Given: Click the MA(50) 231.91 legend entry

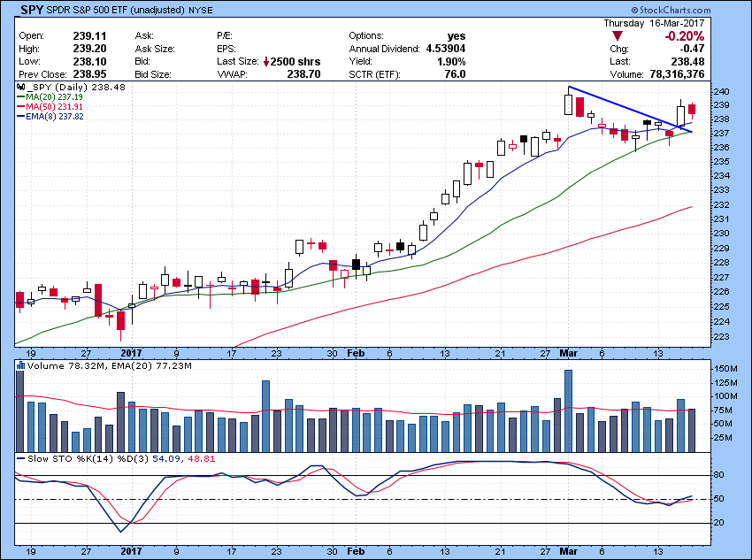Looking at the screenshot, I should point(54,107).
